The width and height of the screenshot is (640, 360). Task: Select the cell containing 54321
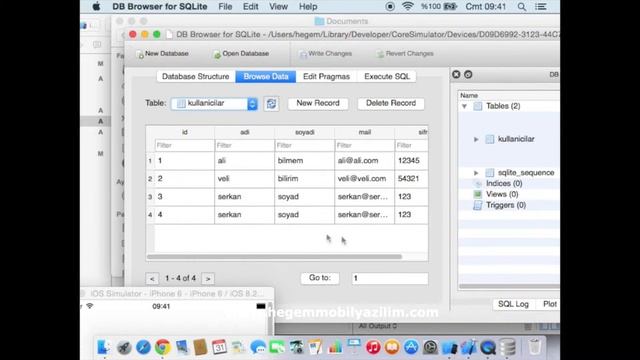(x=411, y=179)
